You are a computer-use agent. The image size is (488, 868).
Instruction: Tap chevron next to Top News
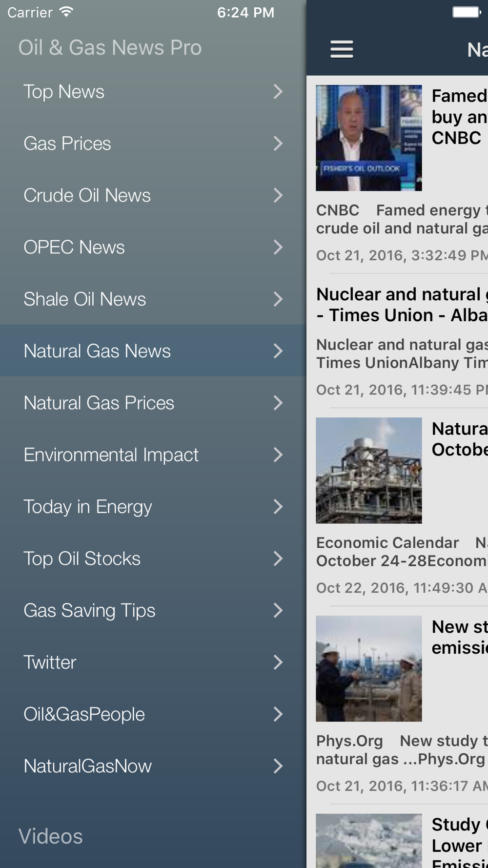[x=278, y=91]
